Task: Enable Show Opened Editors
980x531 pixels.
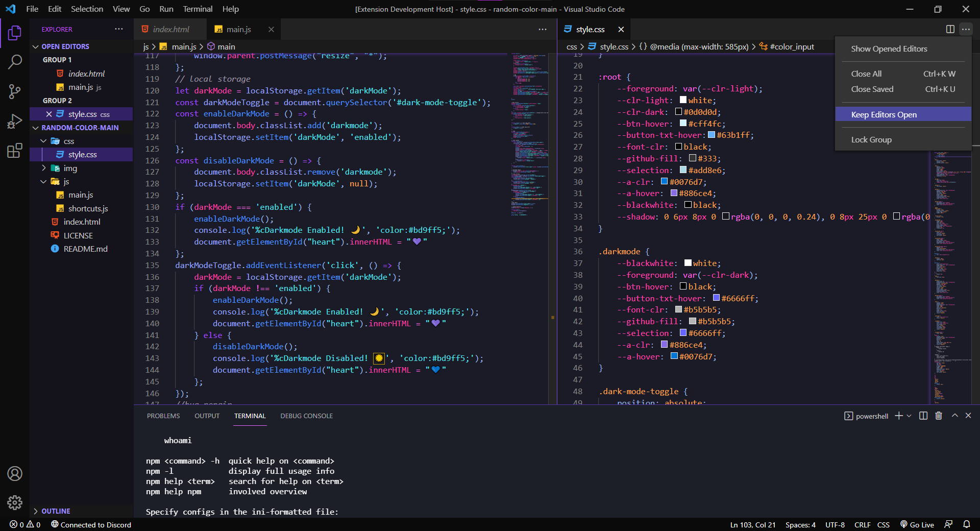Action: (x=889, y=49)
